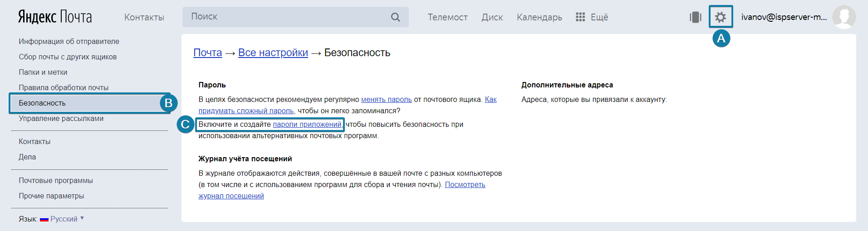Open the Посмотреть журнал посещений link
Viewport: 868px width, 231px height.
(465, 185)
